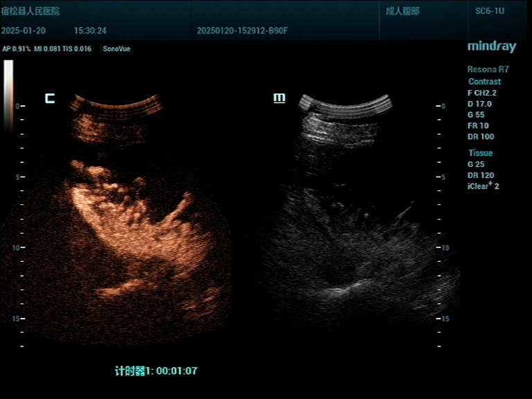Select the Contrast parameters heading
Image resolution: width=532 pixels, height=399 pixels.
[484, 82]
